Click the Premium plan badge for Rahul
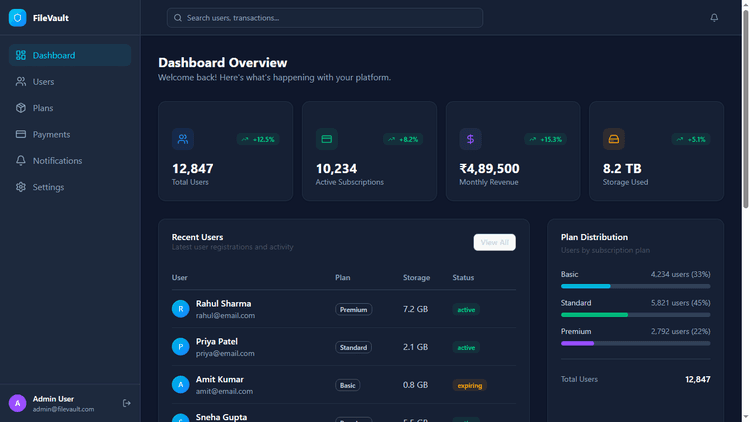 [x=354, y=310]
